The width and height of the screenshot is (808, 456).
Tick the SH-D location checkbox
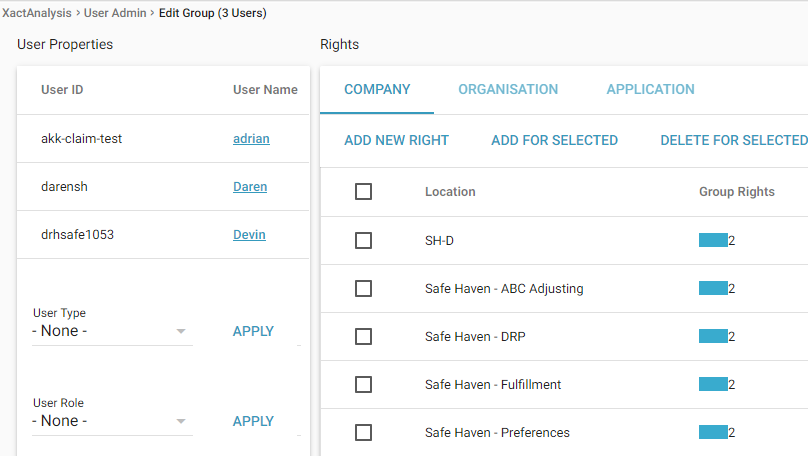point(363,241)
